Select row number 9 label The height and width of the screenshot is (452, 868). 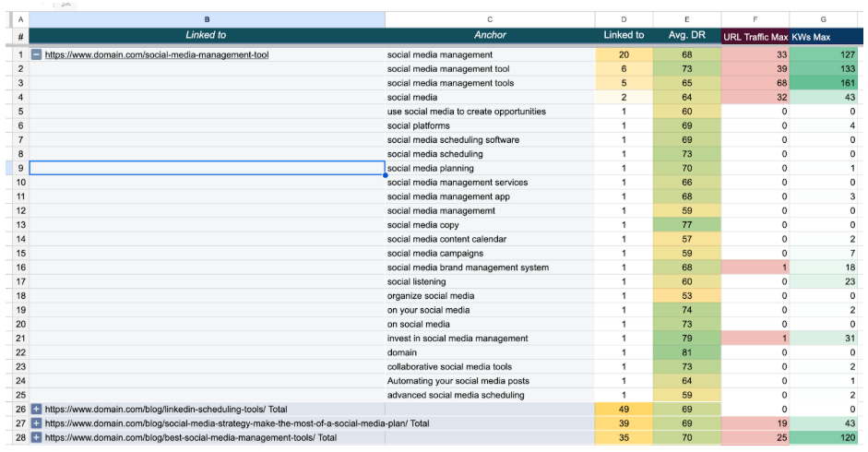point(20,169)
